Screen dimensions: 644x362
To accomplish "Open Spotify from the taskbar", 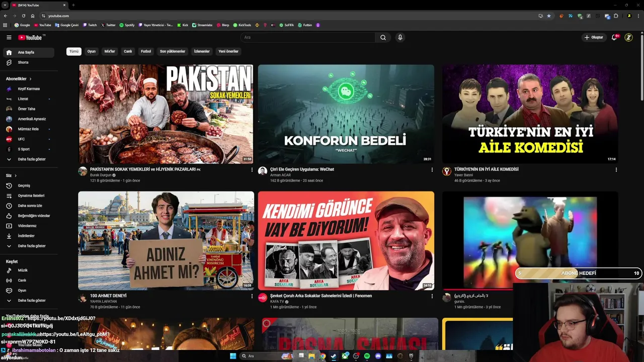I will tap(367, 356).
